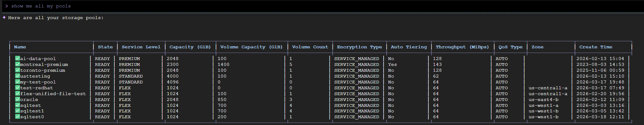Click volume count 5 for montreal-premium

291,64
